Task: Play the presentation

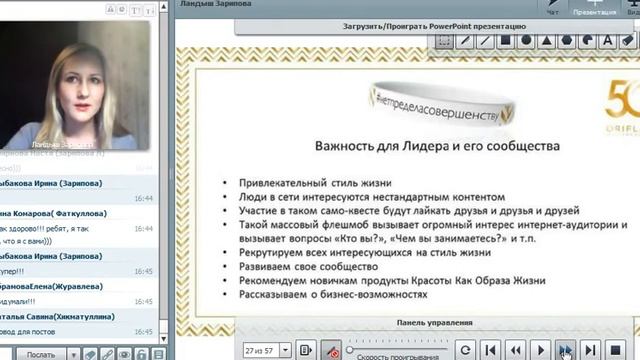Action: click(540, 350)
